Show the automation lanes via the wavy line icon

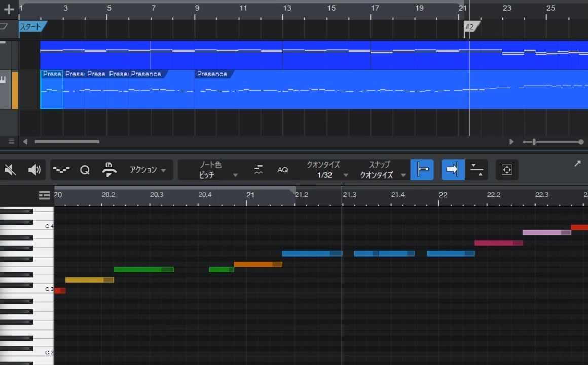[x=61, y=170]
